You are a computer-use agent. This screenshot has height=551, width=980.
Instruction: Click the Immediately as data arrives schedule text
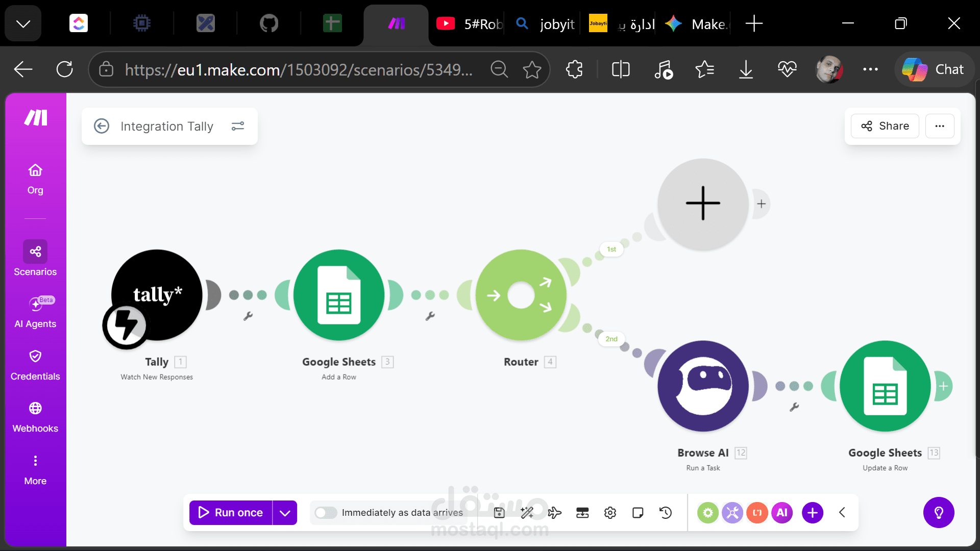(402, 513)
